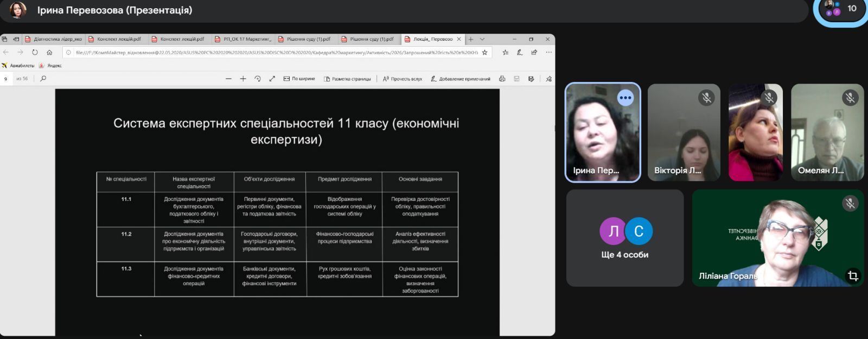
Task: Set these tabs aside icon
Action: [16, 39]
